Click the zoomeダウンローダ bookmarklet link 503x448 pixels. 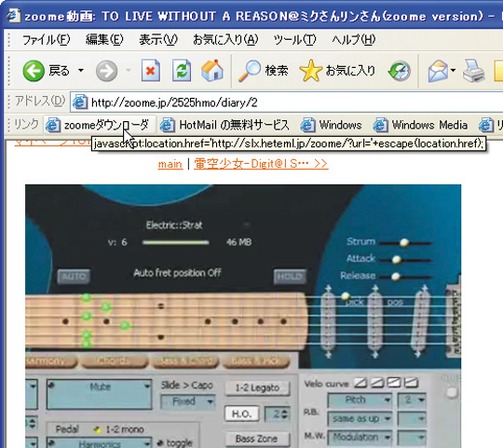[100, 125]
